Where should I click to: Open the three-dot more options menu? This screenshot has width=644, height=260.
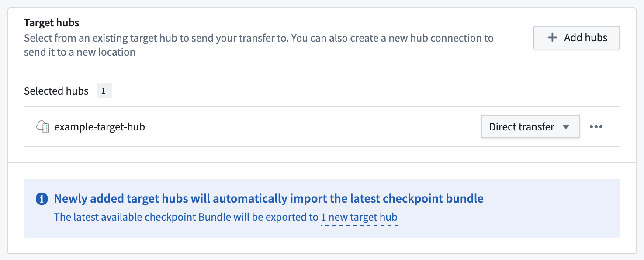point(596,127)
